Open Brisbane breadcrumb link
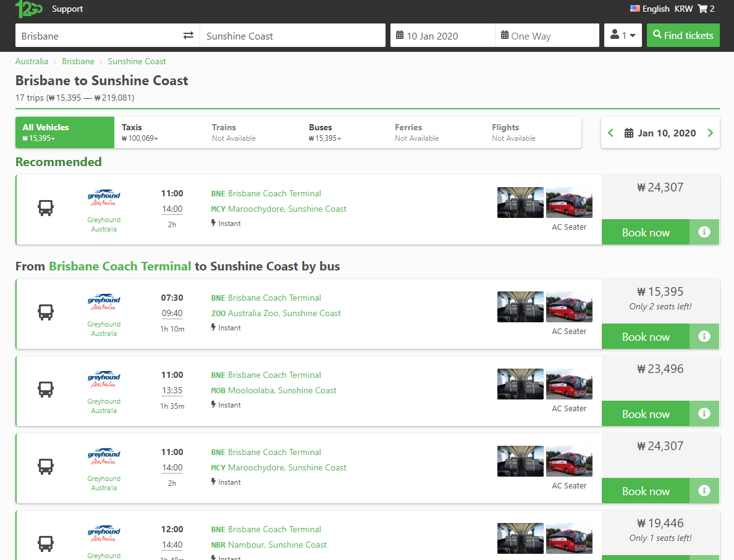The image size is (734, 560). [x=78, y=61]
